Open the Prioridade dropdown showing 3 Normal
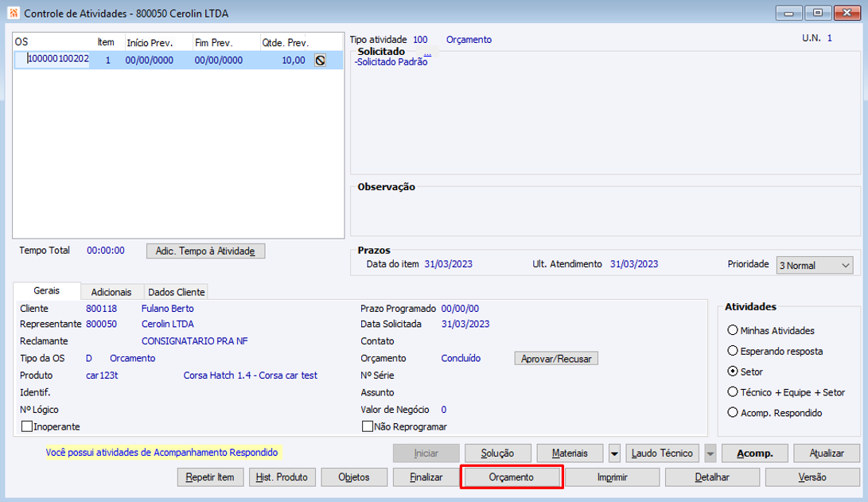The width and height of the screenshot is (868, 502). click(815, 266)
